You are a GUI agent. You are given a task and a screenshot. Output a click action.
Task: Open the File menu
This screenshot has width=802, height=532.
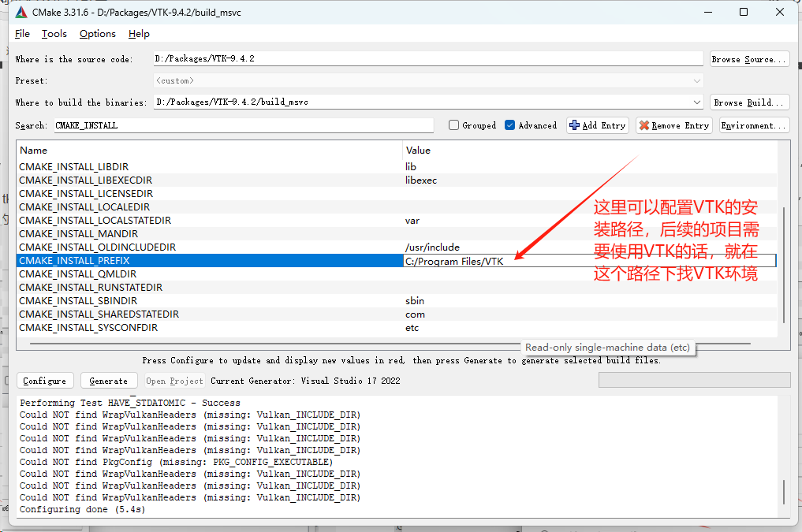(x=22, y=34)
